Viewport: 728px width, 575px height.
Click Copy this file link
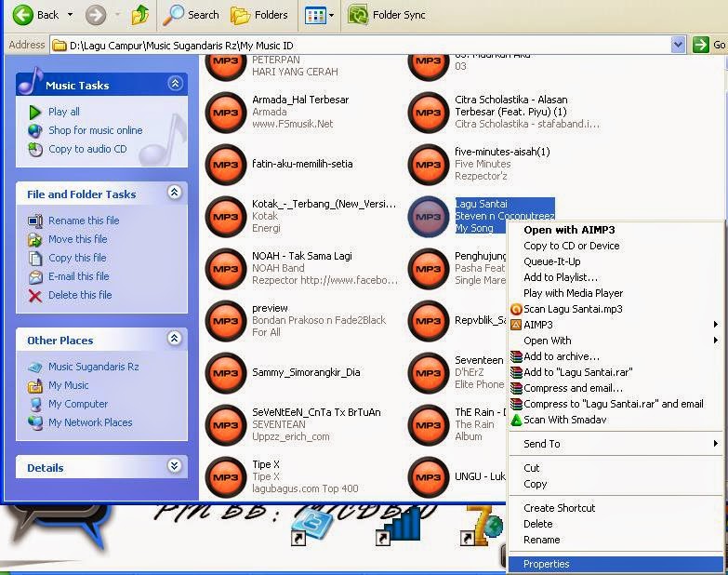tap(77, 258)
